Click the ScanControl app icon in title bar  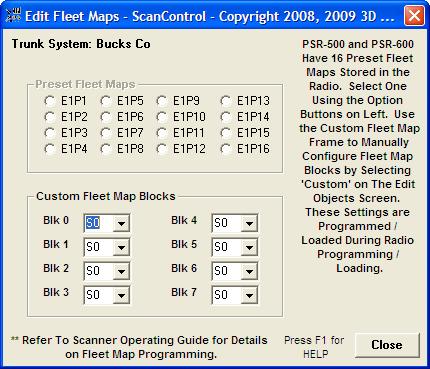[x=14, y=16]
